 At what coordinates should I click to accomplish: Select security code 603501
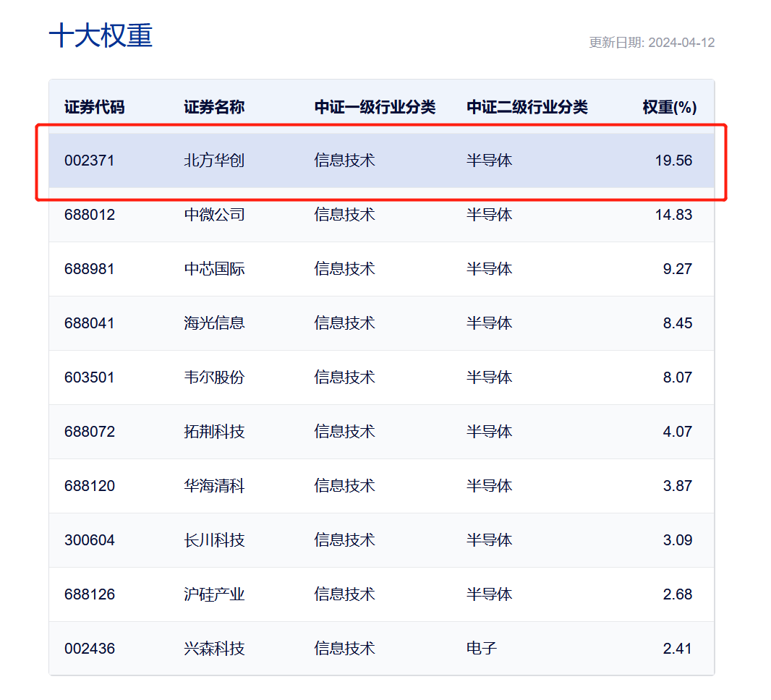click(90, 377)
